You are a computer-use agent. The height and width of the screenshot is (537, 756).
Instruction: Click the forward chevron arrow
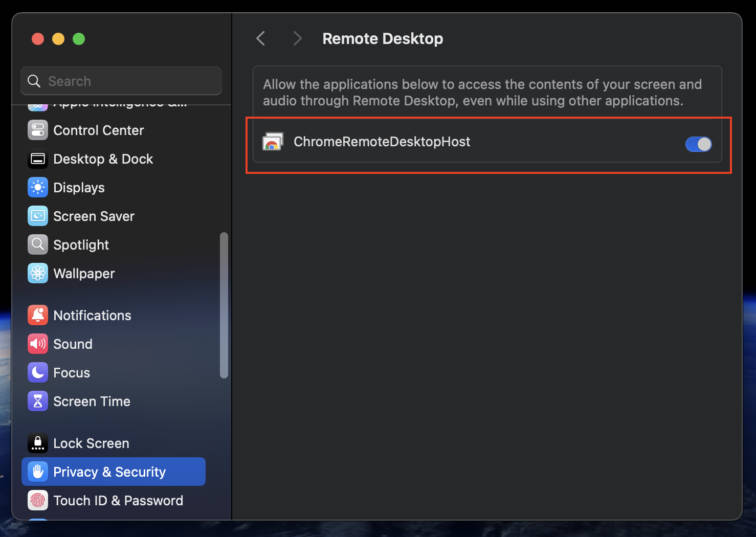[297, 38]
